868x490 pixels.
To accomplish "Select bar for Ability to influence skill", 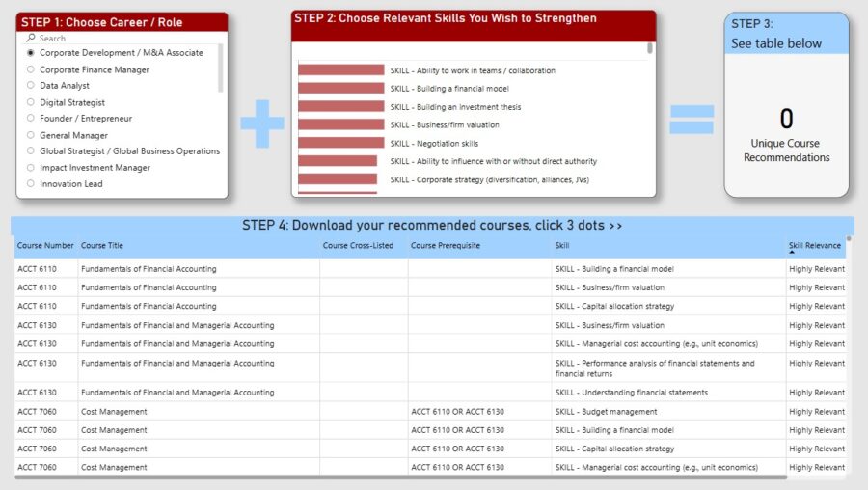I will 338,161.
